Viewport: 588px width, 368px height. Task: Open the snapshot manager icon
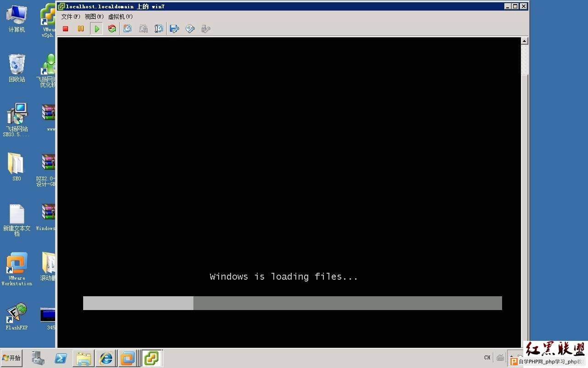point(159,29)
